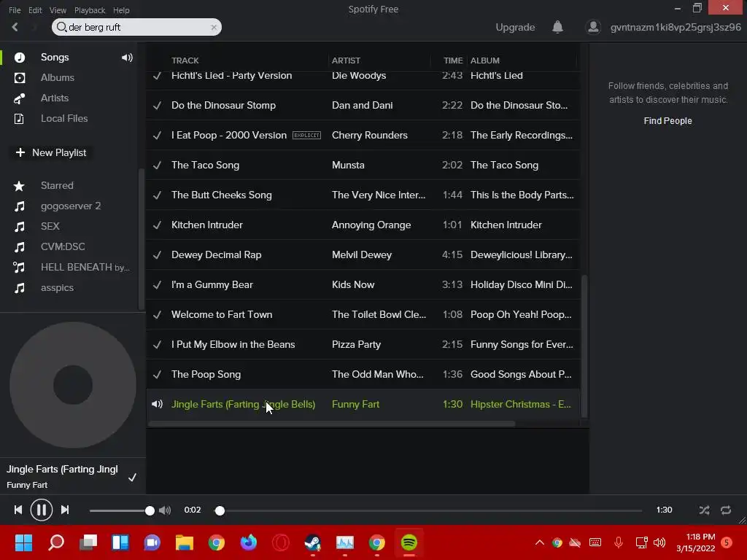Open the CVM:DSC playlist
747x560 pixels.
point(63,246)
